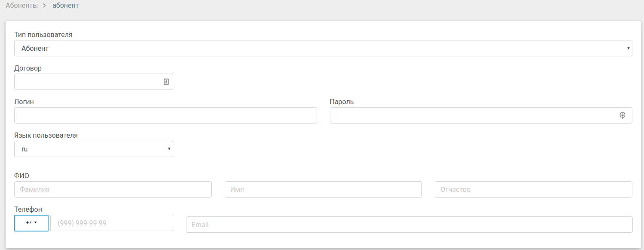
Task: Open the Тип пользователя dropdown showing Абонент
Action: (323, 48)
